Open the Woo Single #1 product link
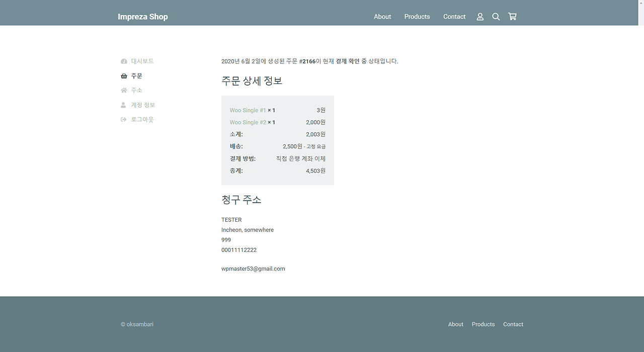Image resolution: width=644 pixels, height=352 pixels. [248, 110]
